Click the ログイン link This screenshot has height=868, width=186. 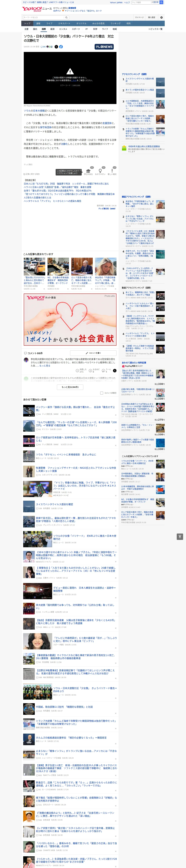pos(57,11)
